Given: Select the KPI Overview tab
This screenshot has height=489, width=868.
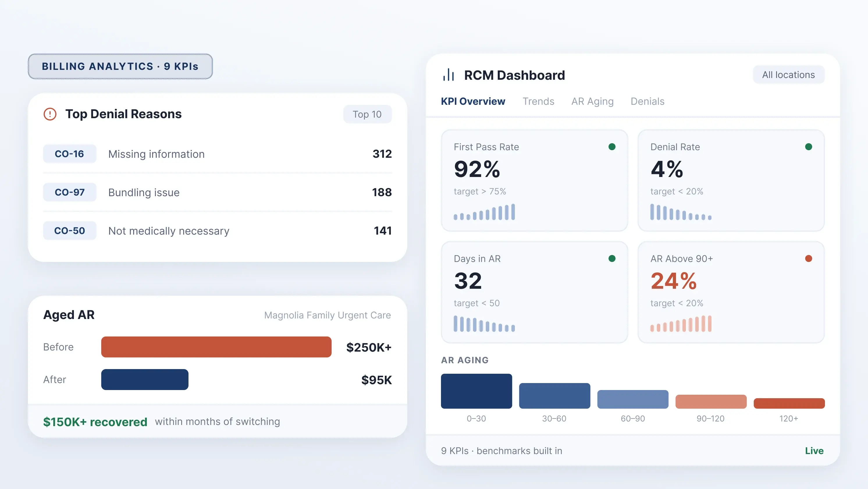Looking at the screenshot, I should point(473,102).
